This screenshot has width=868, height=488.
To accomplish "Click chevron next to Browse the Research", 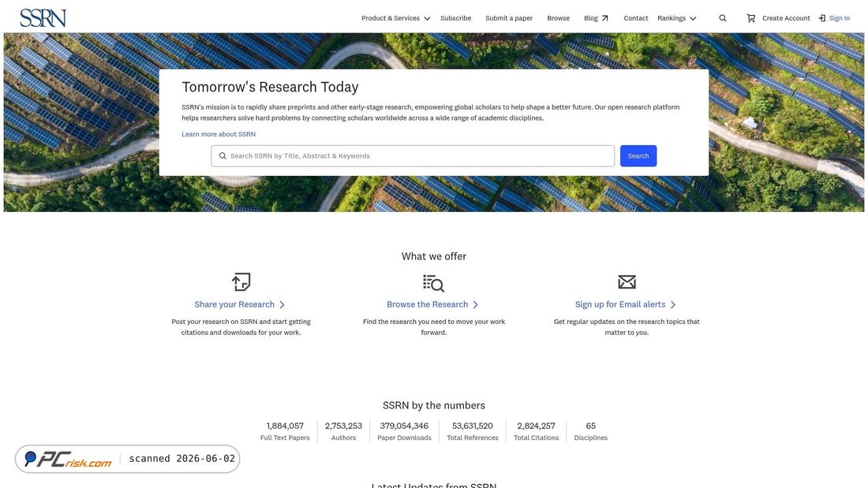I will click(x=476, y=305).
